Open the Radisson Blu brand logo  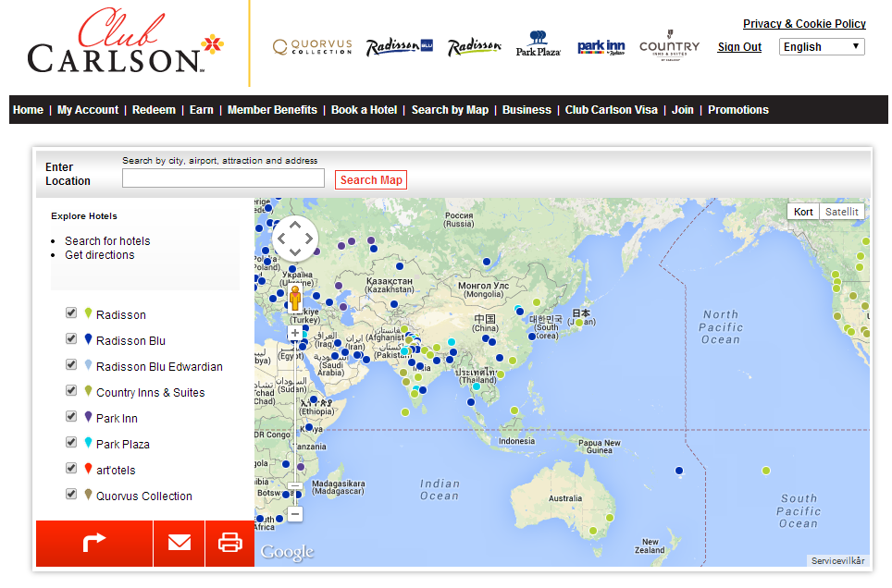pyautogui.click(x=399, y=47)
